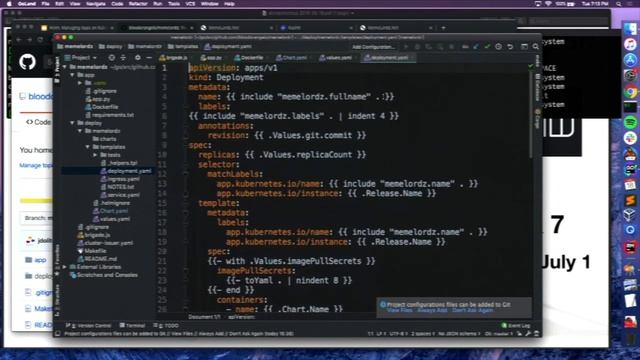Open the Project vertical side tab

pos(57,69)
